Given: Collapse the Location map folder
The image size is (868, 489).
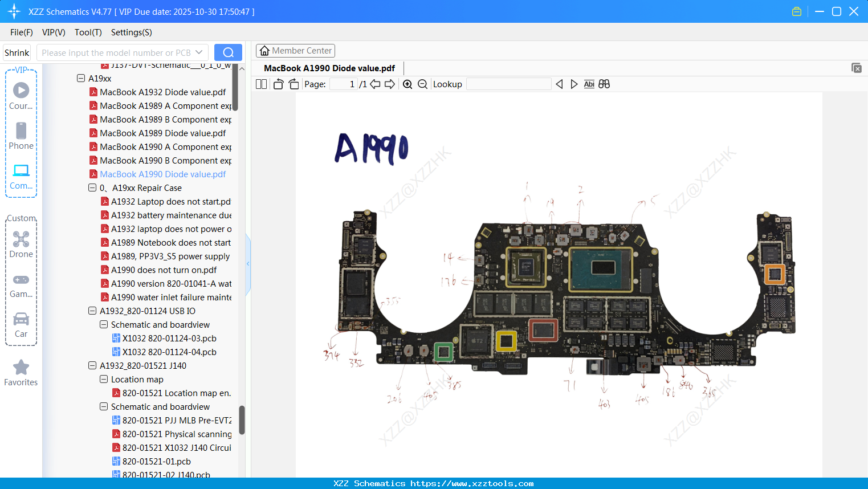Looking at the screenshot, I should pos(104,379).
